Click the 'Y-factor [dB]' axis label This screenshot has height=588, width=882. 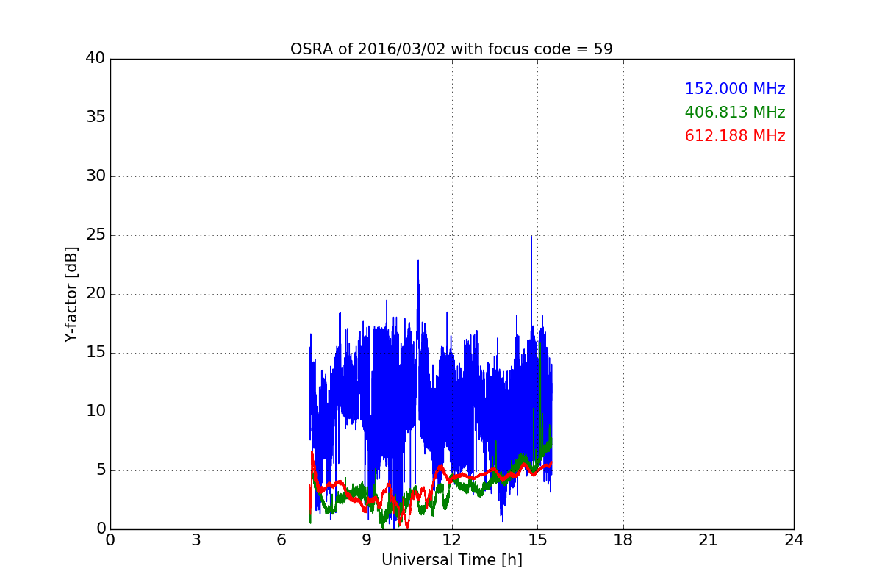click(x=71, y=294)
